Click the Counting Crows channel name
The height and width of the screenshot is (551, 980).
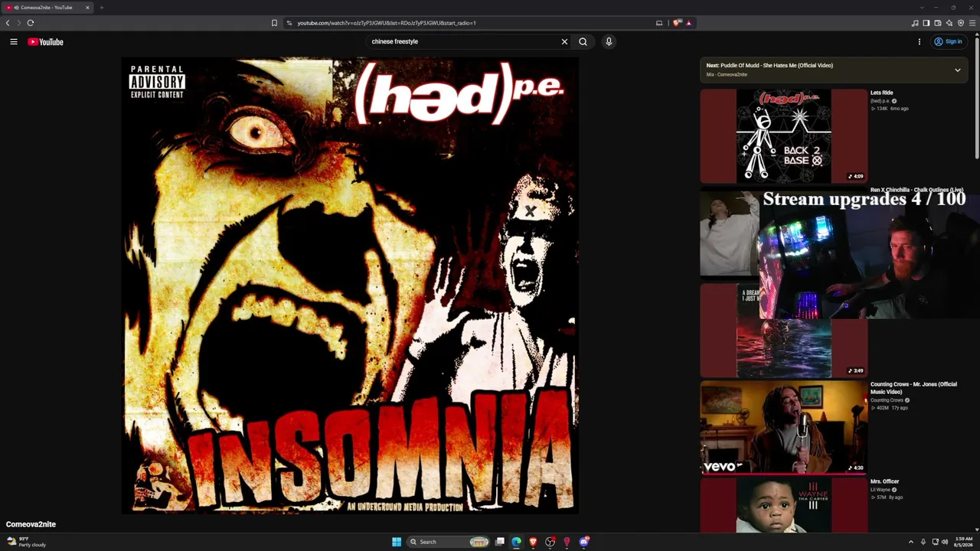(887, 400)
